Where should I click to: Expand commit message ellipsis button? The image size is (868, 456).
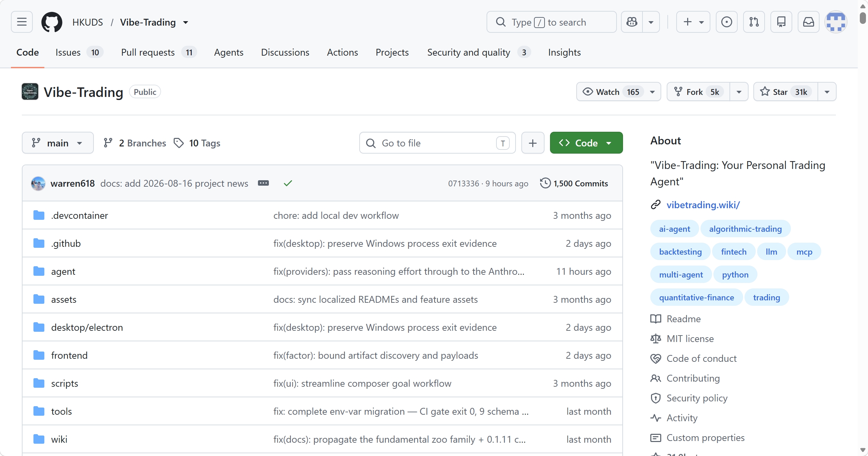[263, 183]
